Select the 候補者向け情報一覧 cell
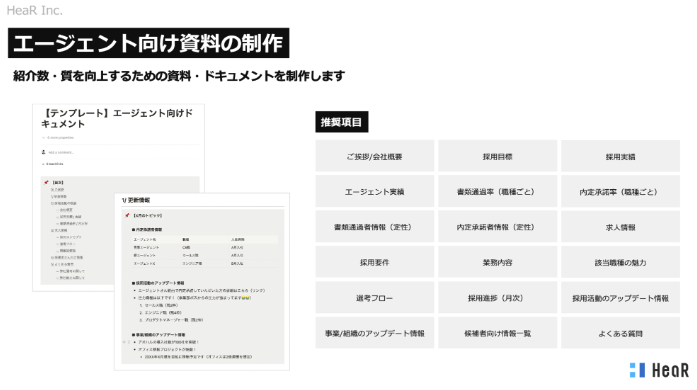Viewport: 697px width, 390px height. (x=497, y=333)
